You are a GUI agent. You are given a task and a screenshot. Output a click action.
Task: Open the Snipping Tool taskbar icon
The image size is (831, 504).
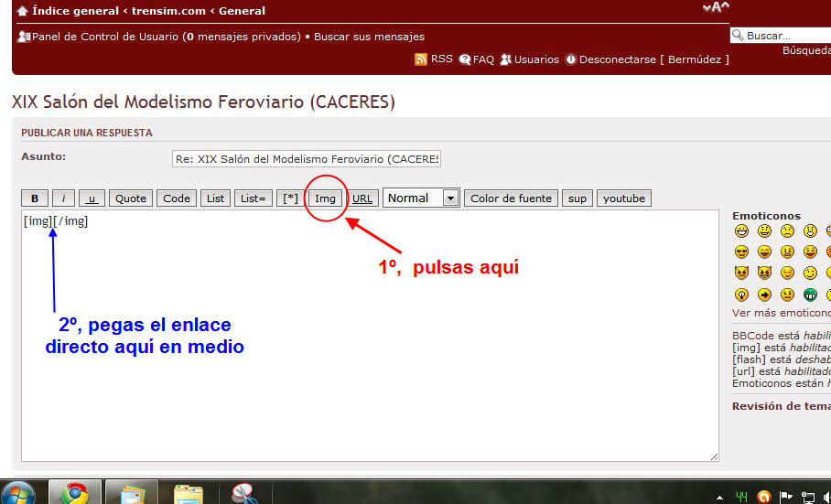point(243,494)
